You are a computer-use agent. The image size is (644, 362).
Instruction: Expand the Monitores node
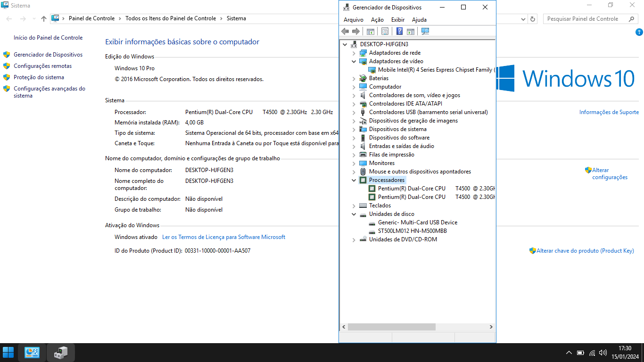[354, 163]
